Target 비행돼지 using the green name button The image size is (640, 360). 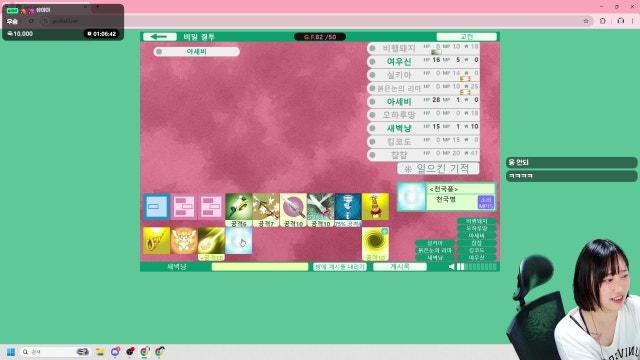click(x=476, y=221)
